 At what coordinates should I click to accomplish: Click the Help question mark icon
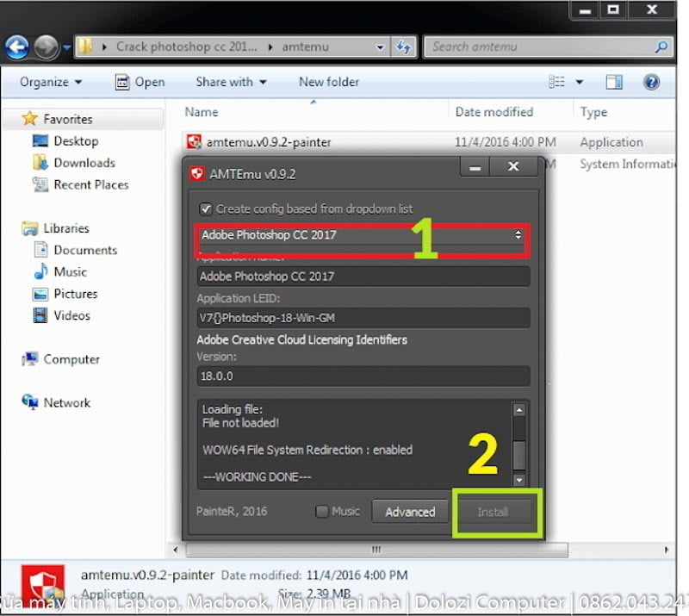(x=652, y=82)
